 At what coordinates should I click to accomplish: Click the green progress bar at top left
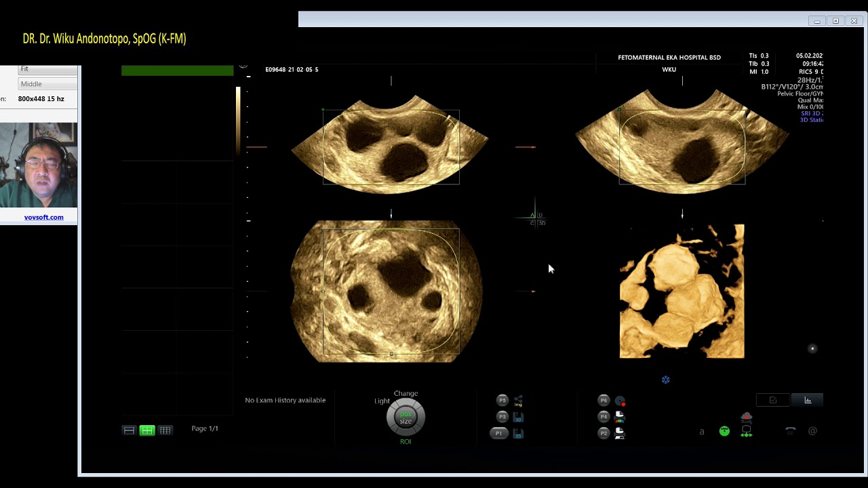[x=177, y=70]
